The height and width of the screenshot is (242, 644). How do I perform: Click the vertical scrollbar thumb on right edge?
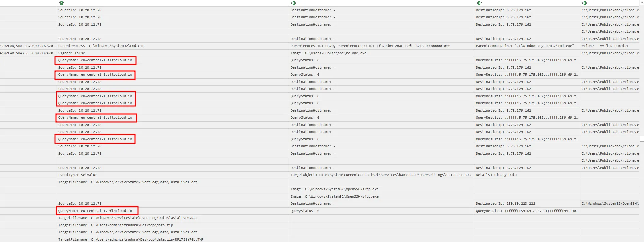642,139
